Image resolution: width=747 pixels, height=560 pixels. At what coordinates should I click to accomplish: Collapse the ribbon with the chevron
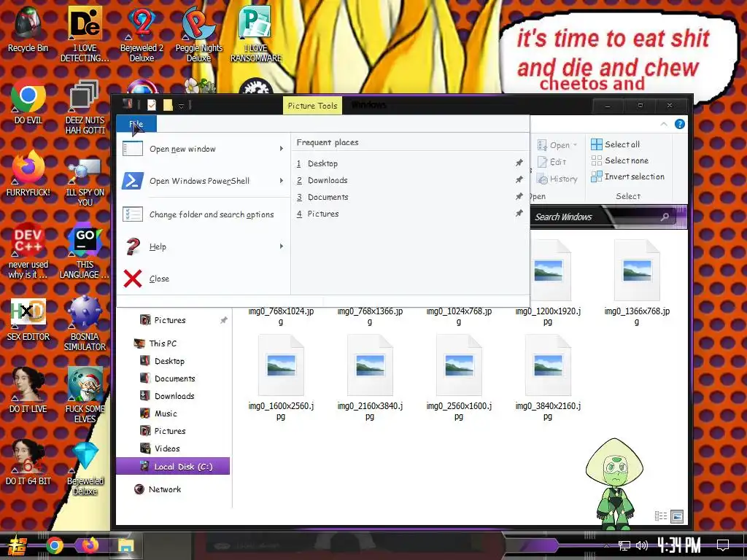[664, 124]
